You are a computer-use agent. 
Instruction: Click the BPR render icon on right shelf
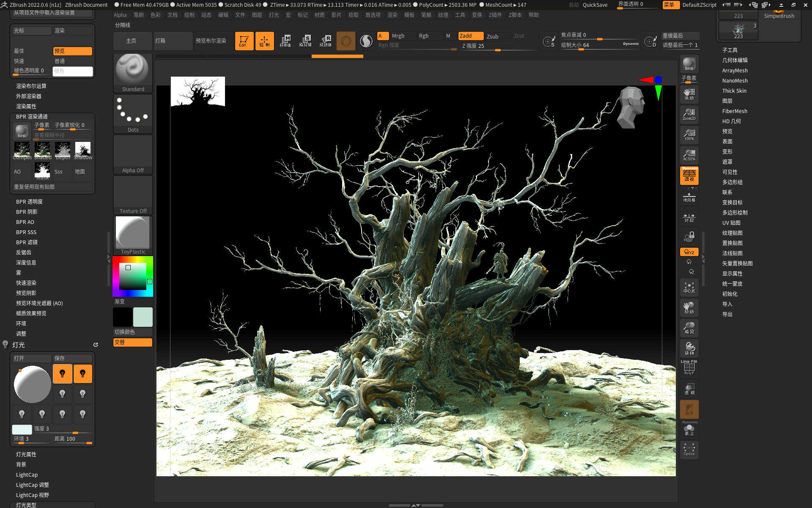(689, 63)
